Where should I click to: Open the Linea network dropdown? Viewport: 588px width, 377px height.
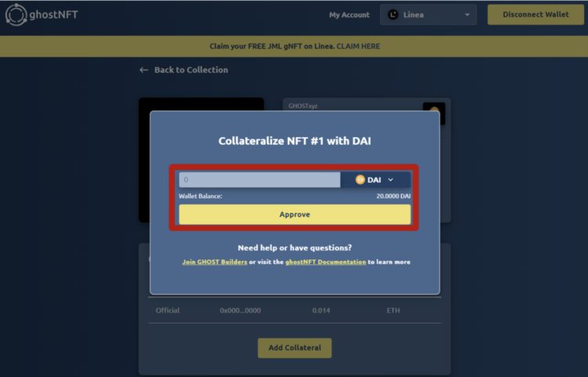428,15
